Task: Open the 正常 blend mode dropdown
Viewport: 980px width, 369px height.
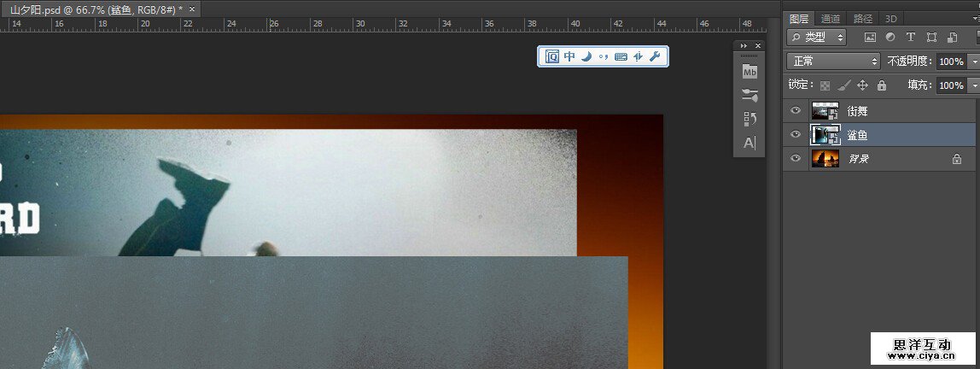Action: tap(833, 61)
